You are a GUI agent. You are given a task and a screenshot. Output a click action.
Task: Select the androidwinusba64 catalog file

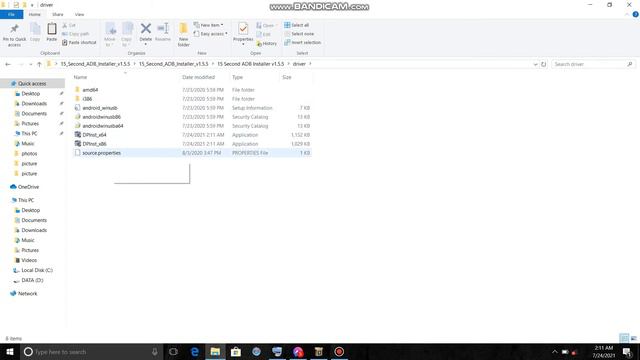point(103,126)
